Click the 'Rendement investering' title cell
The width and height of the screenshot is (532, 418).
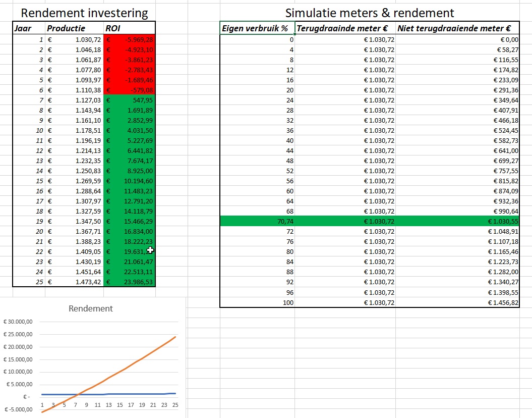(x=84, y=13)
